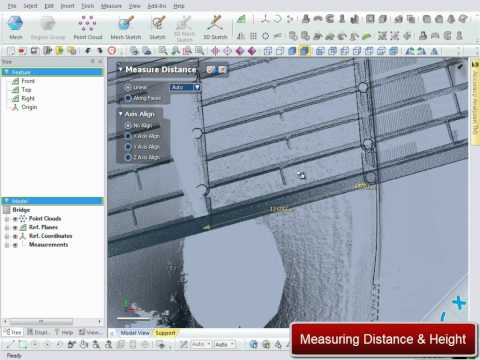Viewport: 480px width, 360px height.
Task: Click the dotted grid icon in the ribbon
Action: (253, 36)
